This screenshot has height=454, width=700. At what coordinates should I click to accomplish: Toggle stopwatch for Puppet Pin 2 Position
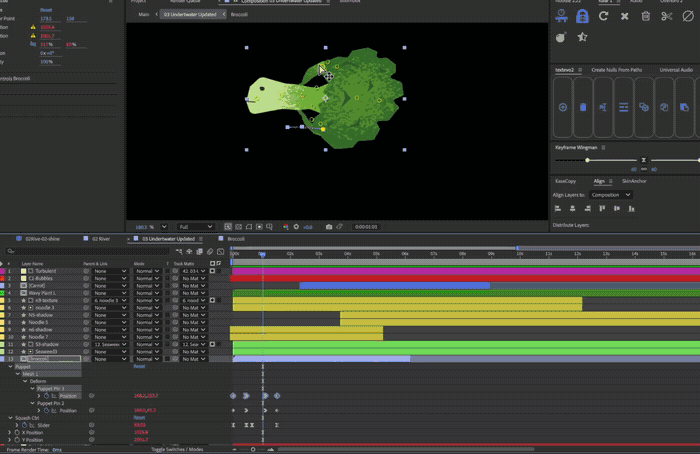tap(46, 411)
